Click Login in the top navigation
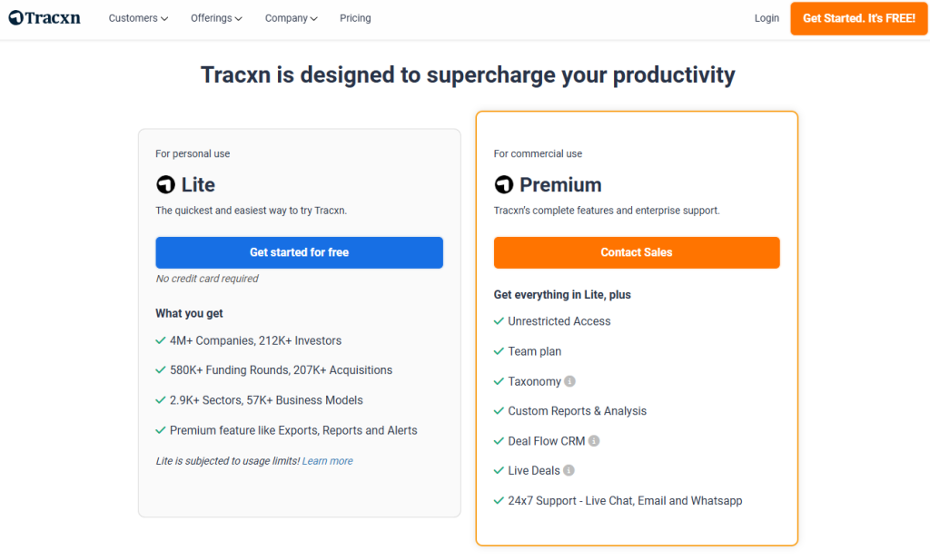This screenshot has height=560, width=930. (767, 18)
